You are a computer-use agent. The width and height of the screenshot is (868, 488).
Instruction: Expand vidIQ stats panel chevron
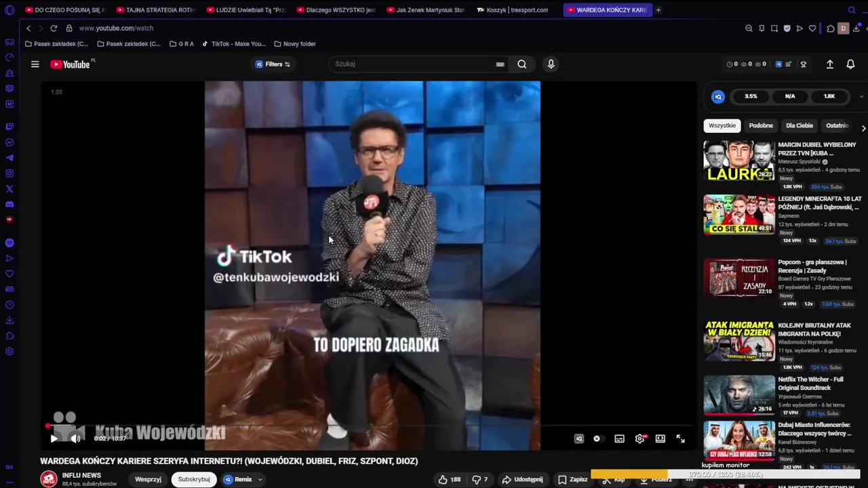coord(861,96)
